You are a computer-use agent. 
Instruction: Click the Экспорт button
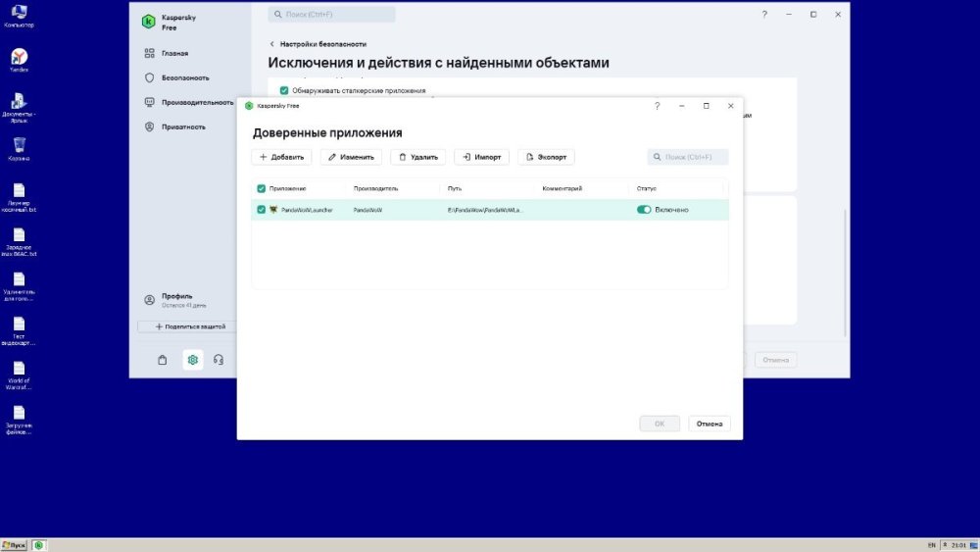546,157
